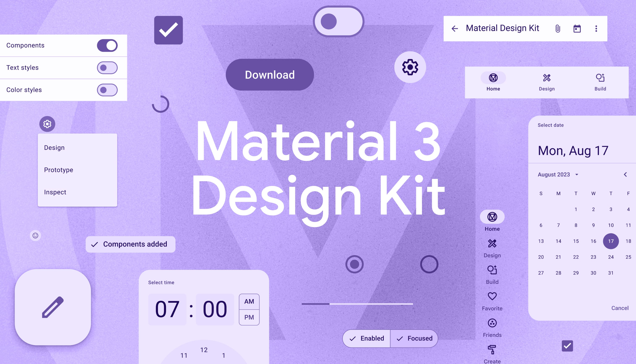The width and height of the screenshot is (636, 364).
Task: Select date 17 on the calendar
Action: (610, 241)
